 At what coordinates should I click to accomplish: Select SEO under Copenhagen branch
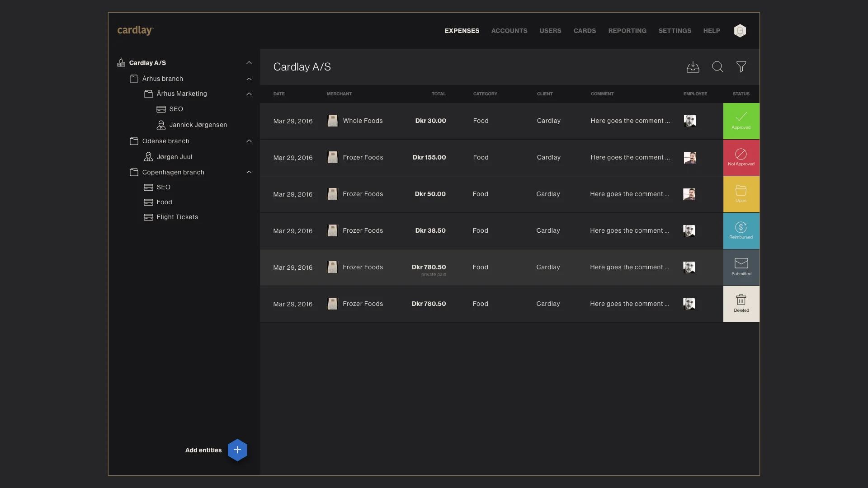pos(163,187)
